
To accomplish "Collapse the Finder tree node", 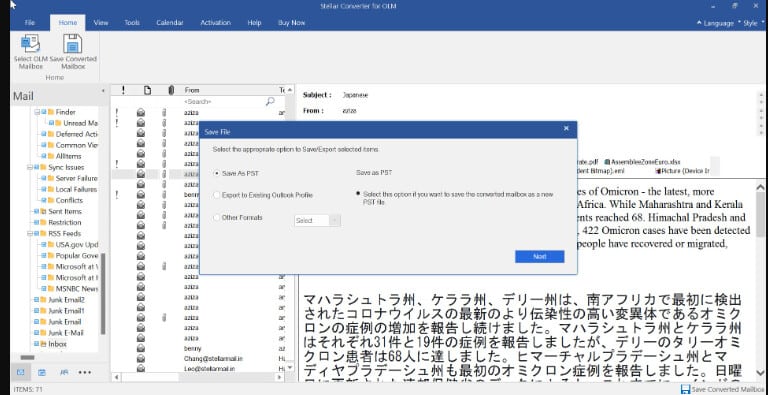I will 37,112.
